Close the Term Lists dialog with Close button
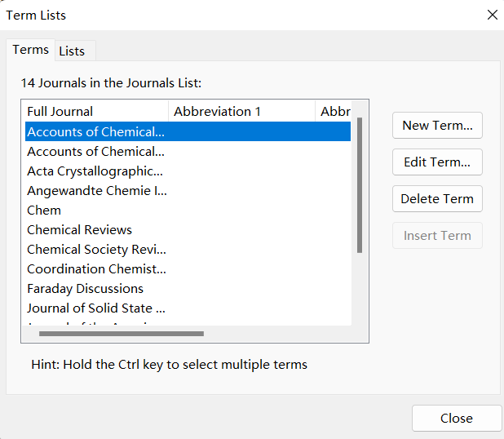The image size is (504, 439). (457, 418)
